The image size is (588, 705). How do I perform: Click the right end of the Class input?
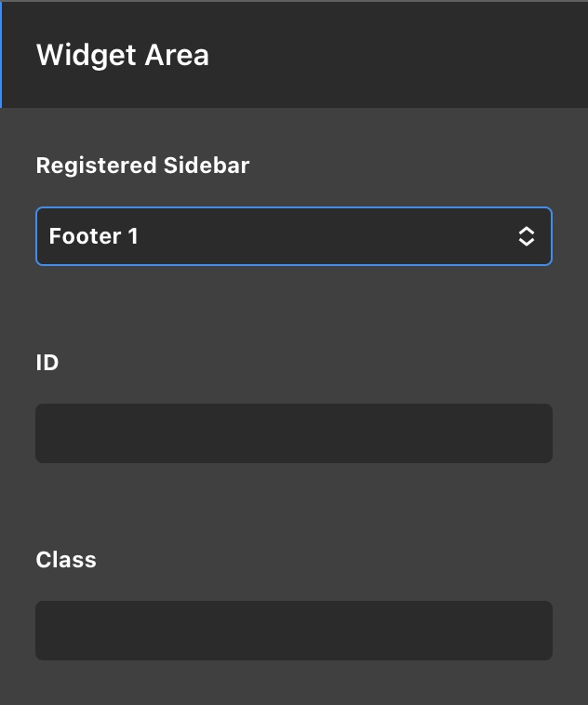pyautogui.click(x=535, y=631)
